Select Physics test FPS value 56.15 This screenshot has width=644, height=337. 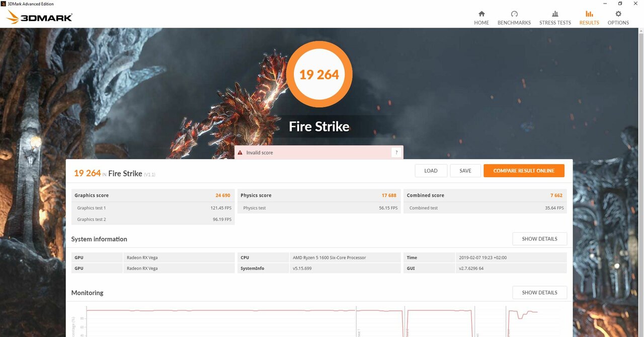388,208
